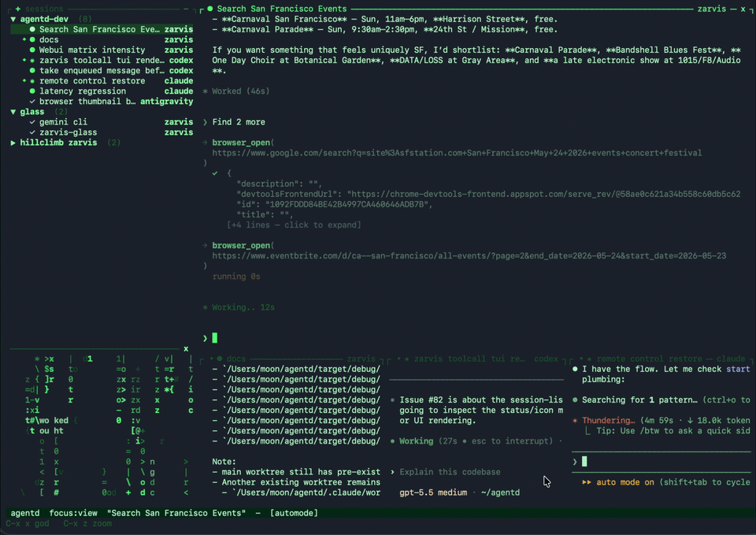Click the checkmark beside browser thumbnail session
Viewport: 756px width, 535px height.
tap(32, 102)
